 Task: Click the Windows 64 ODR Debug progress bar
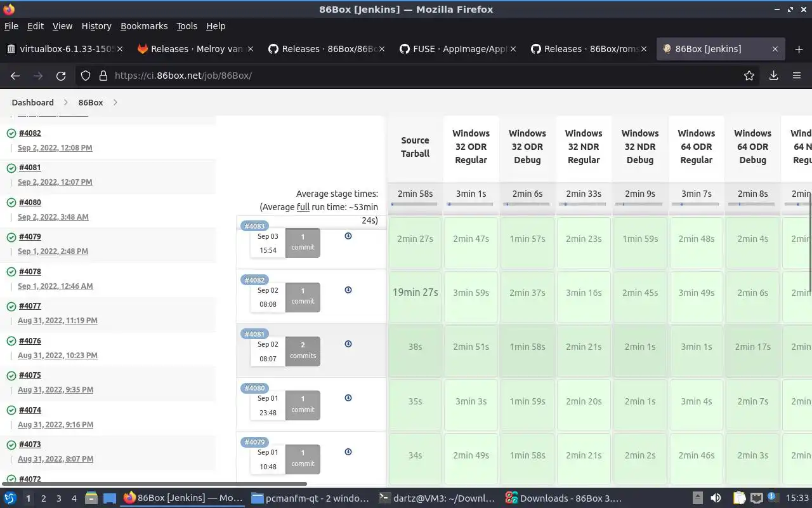[752, 204]
